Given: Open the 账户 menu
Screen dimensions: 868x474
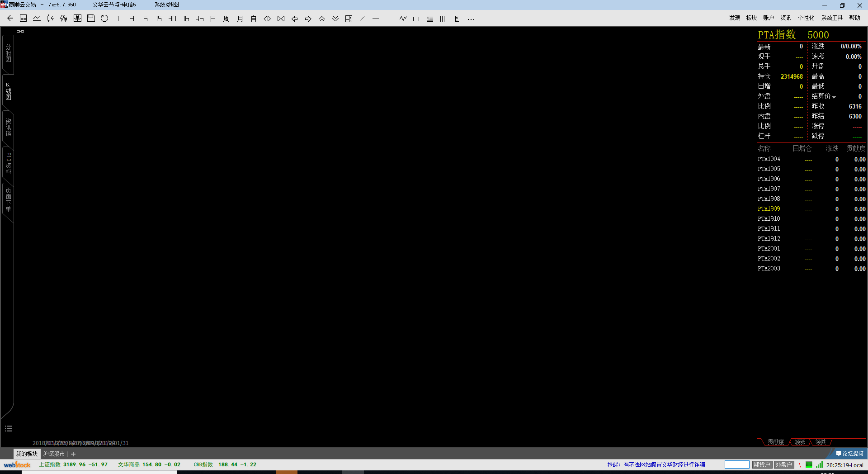Looking at the screenshot, I should coord(769,18).
